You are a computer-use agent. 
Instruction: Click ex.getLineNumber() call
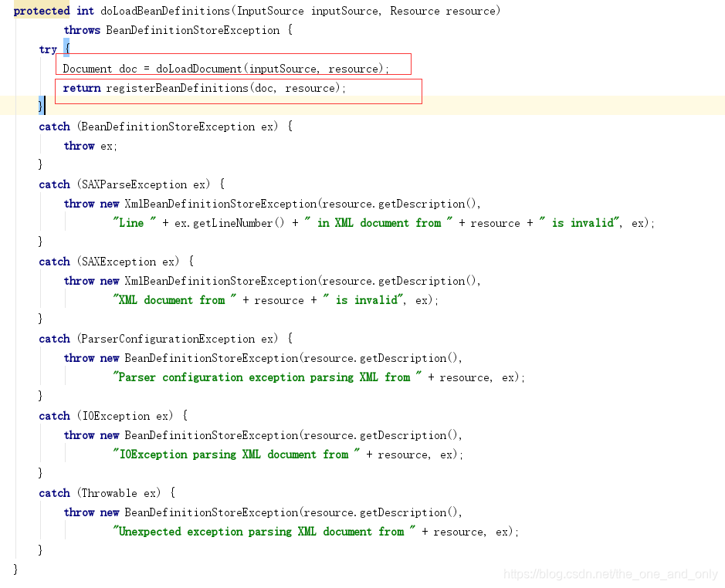[x=229, y=223]
